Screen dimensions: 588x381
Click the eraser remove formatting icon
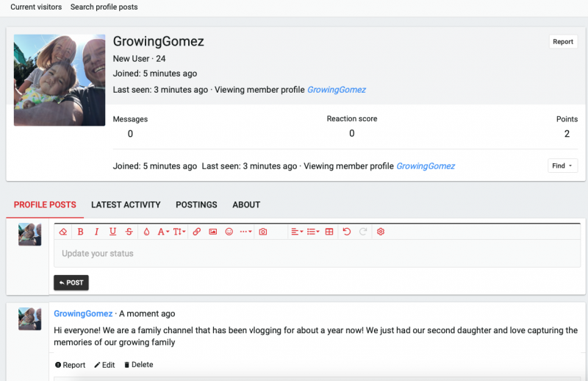coord(63,232)
